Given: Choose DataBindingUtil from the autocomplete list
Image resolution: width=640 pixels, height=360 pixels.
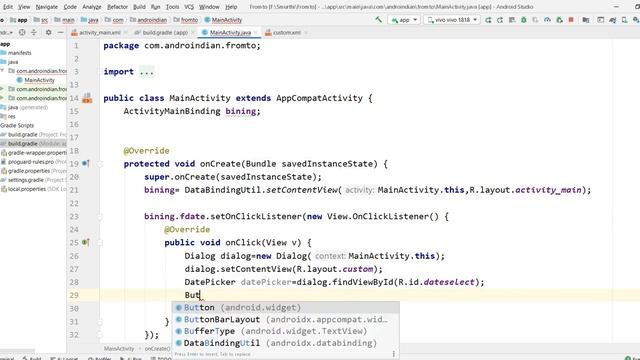Looking at the screenshot, I should tap(285, 343).
